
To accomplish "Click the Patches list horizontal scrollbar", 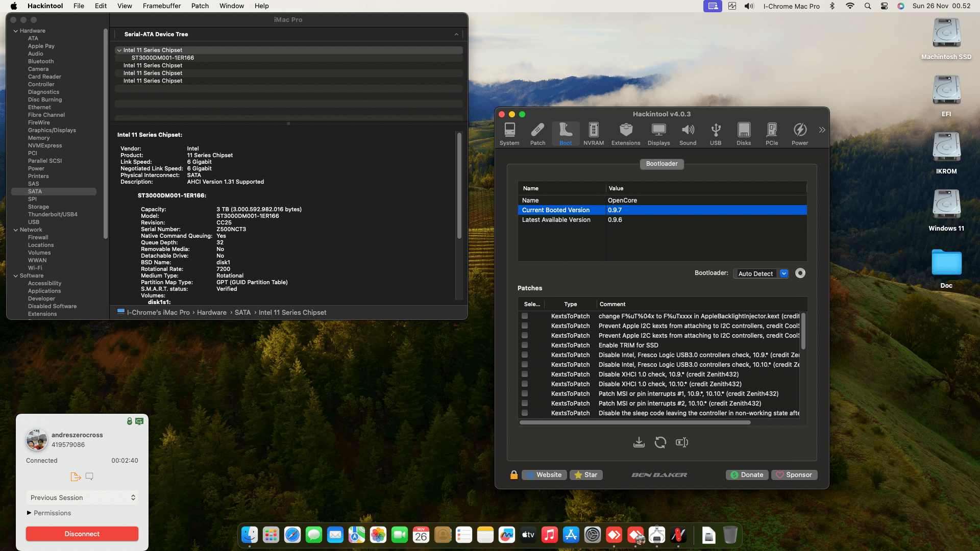I will click(635, 422).
